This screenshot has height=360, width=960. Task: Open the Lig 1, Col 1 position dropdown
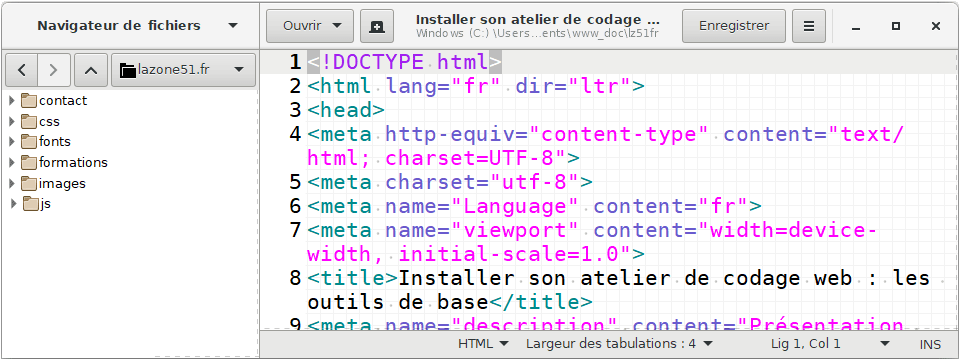(x=830, y=344)
